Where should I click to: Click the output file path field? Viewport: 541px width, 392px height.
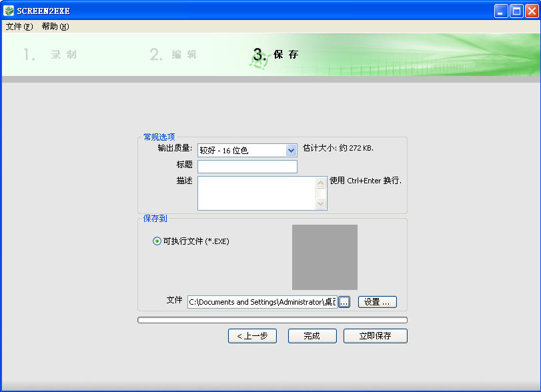pos(262,302)
